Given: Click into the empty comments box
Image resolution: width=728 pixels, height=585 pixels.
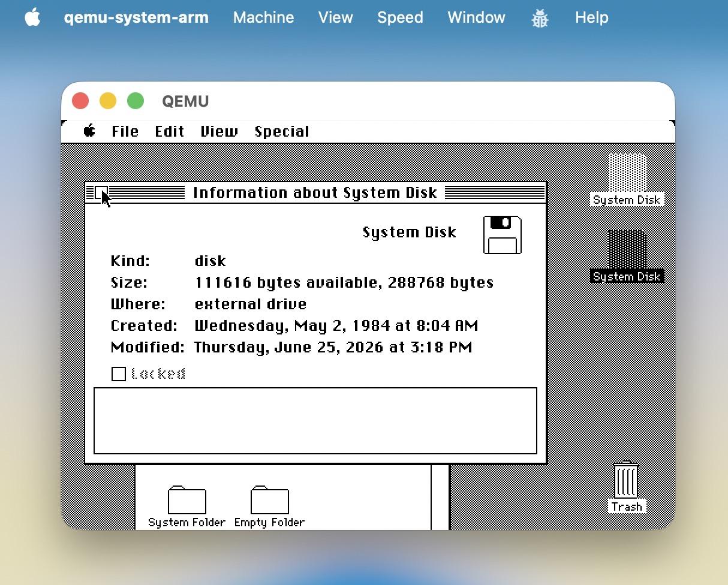Looking at the screenshot, I should pos(315,421).
